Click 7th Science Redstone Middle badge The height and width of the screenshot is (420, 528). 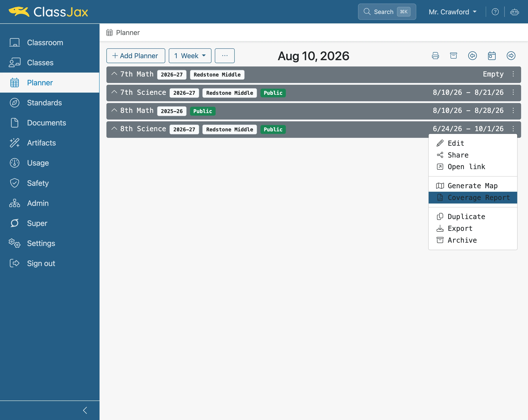coord(229,93)
